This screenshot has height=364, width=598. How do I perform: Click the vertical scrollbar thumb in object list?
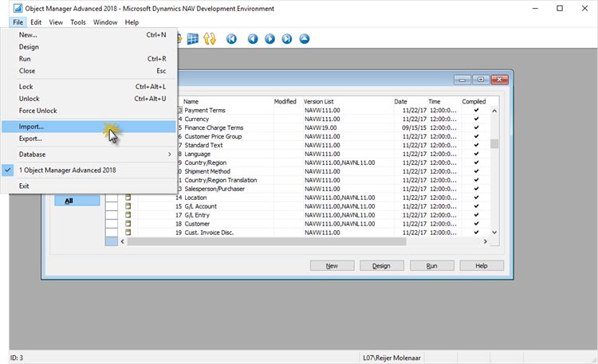(494, 143)
